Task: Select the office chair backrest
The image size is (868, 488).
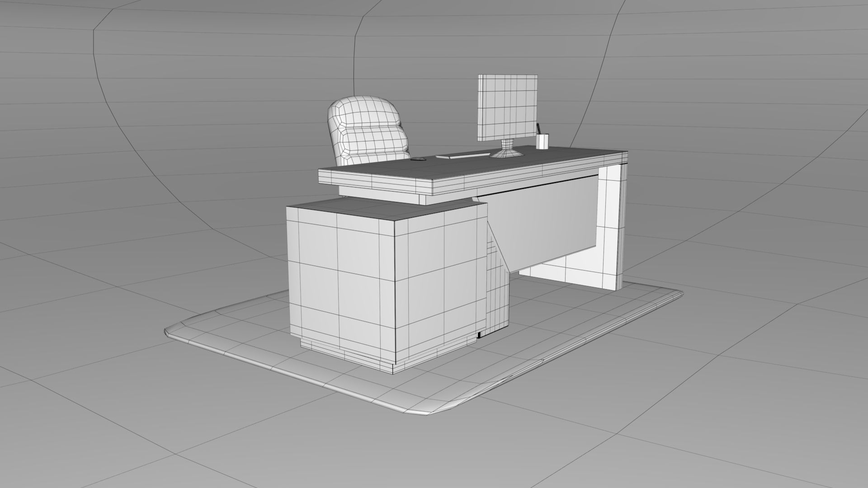Action: coord(368,130)
